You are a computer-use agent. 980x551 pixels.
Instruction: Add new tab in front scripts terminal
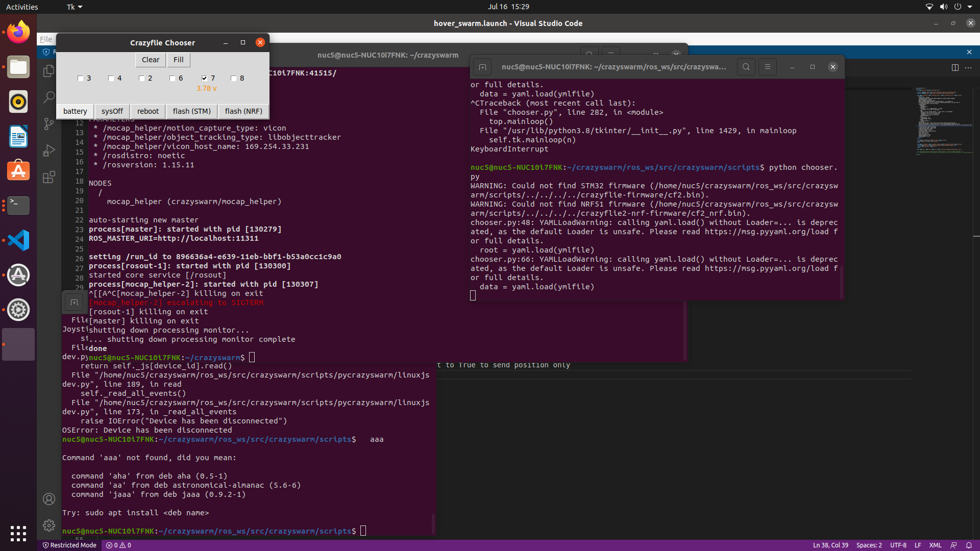point(482,67)
